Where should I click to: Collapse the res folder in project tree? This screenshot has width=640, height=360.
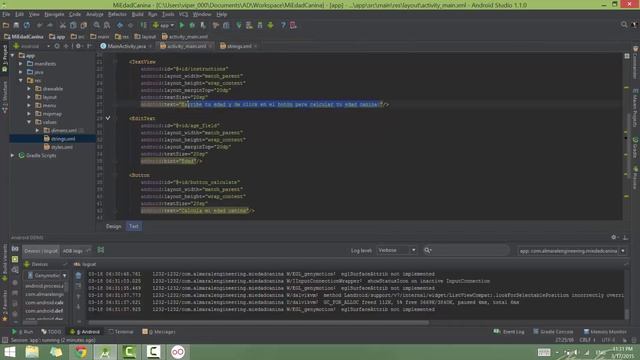[x=21, y=80]
